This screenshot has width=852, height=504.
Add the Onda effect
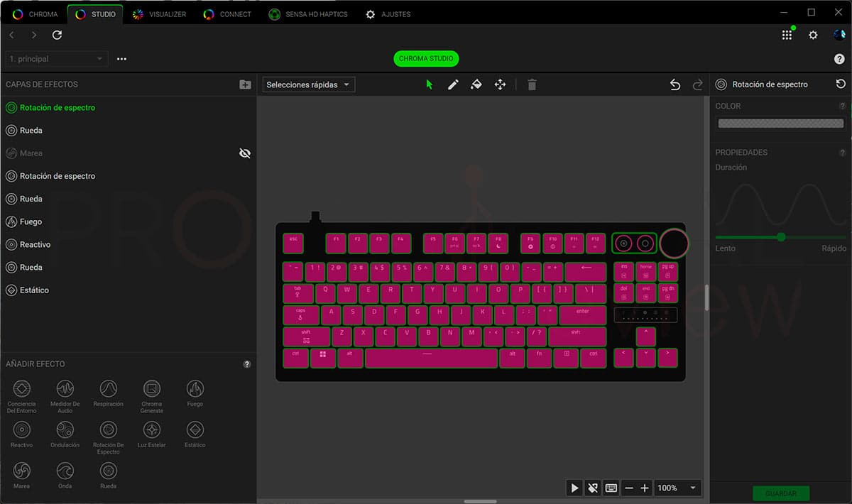[65, 476]
